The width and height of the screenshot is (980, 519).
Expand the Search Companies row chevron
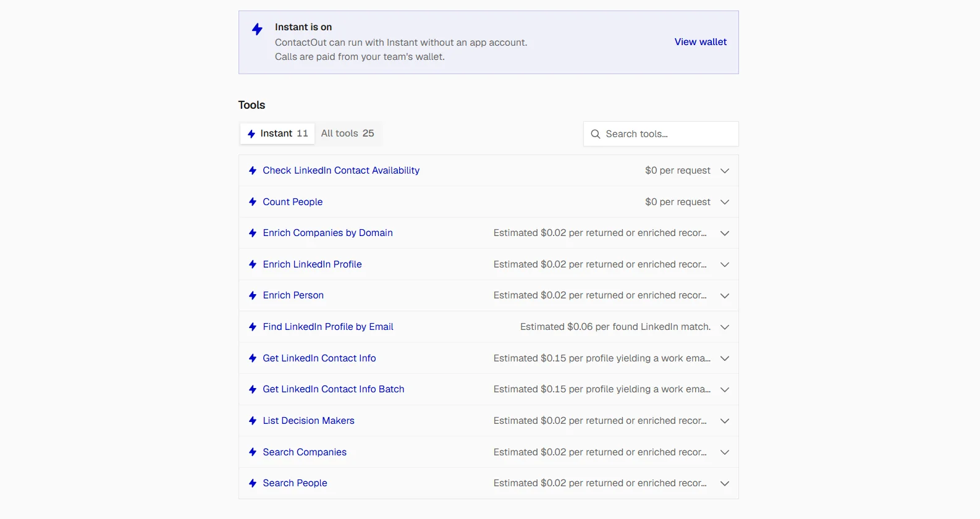click(x=725, y=452)
